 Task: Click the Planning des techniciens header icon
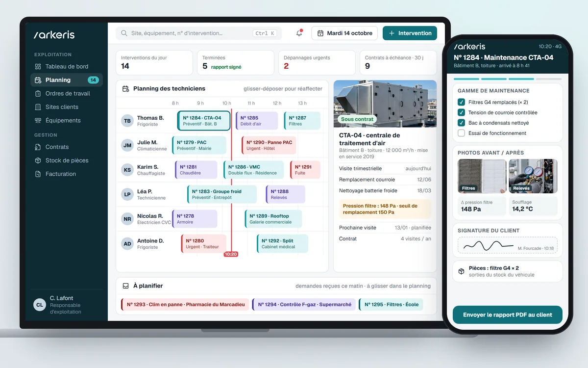(125, 89)
